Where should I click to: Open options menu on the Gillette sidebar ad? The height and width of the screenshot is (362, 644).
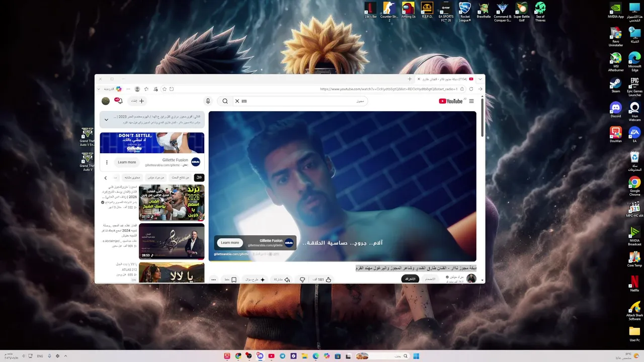pos(107,162)
